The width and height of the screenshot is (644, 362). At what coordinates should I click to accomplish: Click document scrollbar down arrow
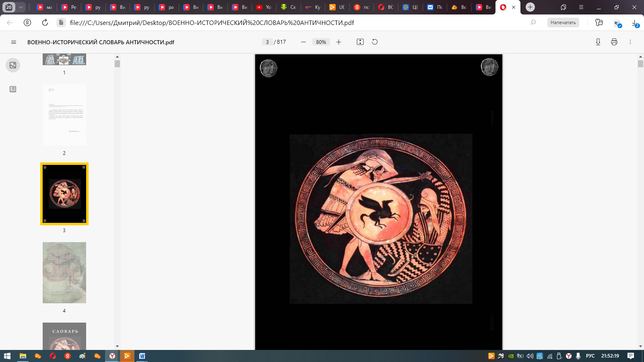[x=640, y=346]
